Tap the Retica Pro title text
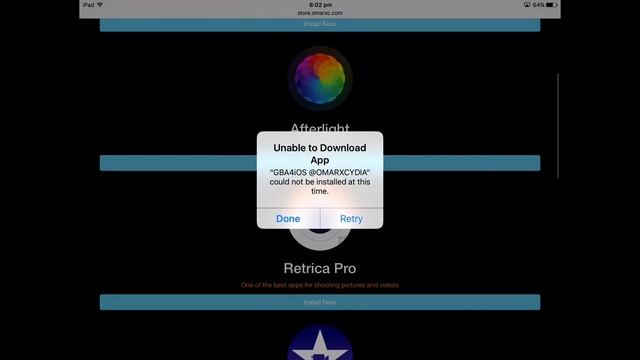Screen dimensions: 640x360 (x=320, y=268)
